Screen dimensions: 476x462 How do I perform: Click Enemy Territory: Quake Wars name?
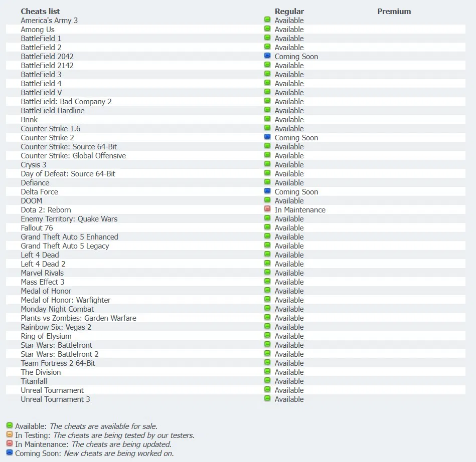pos(69,218)
